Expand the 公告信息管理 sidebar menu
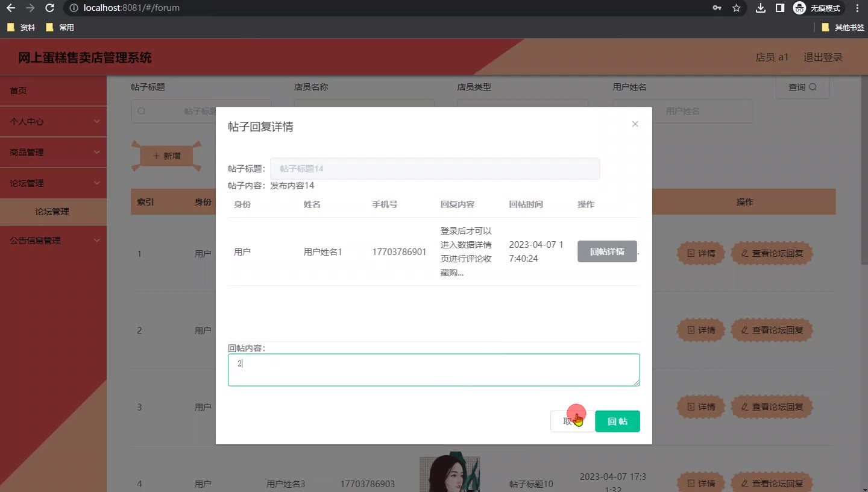This screenshot has height=492, width=868. pos(53,241)
